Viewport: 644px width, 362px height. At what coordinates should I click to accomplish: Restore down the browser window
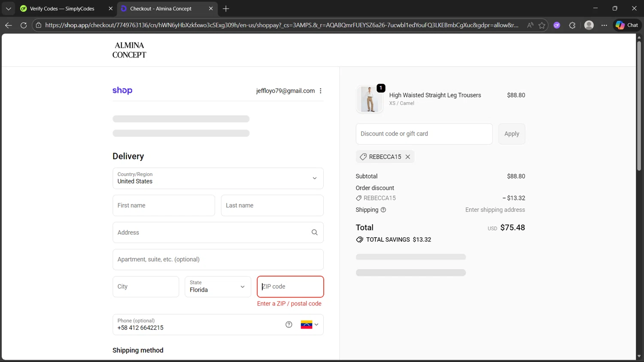point(615,8)
